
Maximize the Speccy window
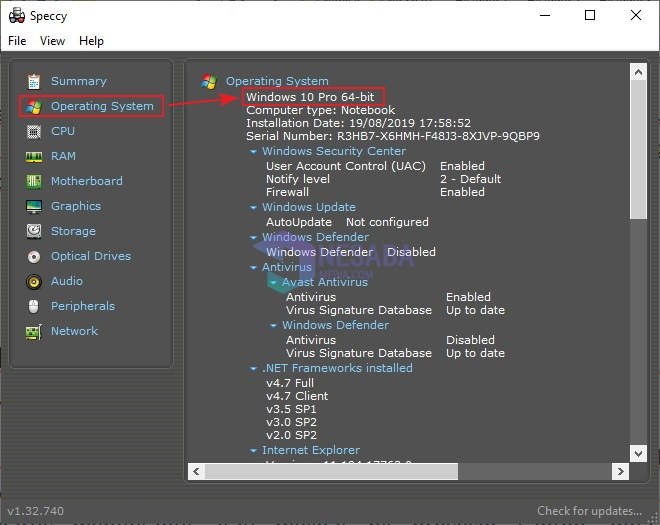[x=590, y=15]
